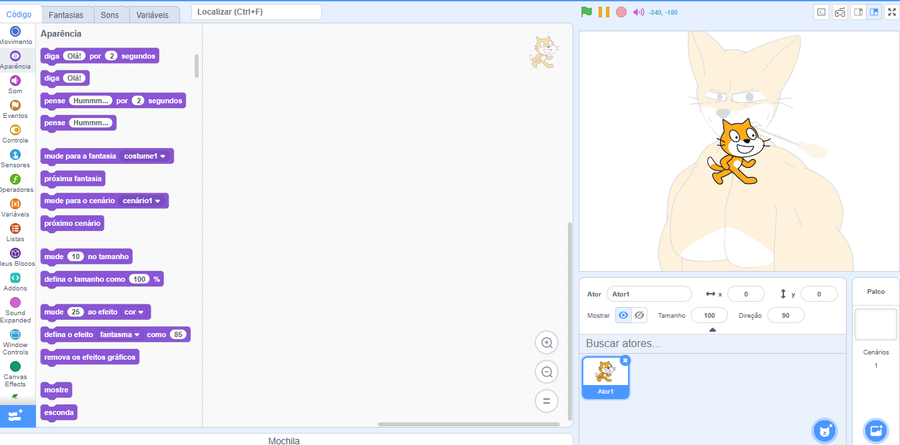Open the fantasma effect dropdown
The image size is (900, 445).
click(x=119, y=335)
